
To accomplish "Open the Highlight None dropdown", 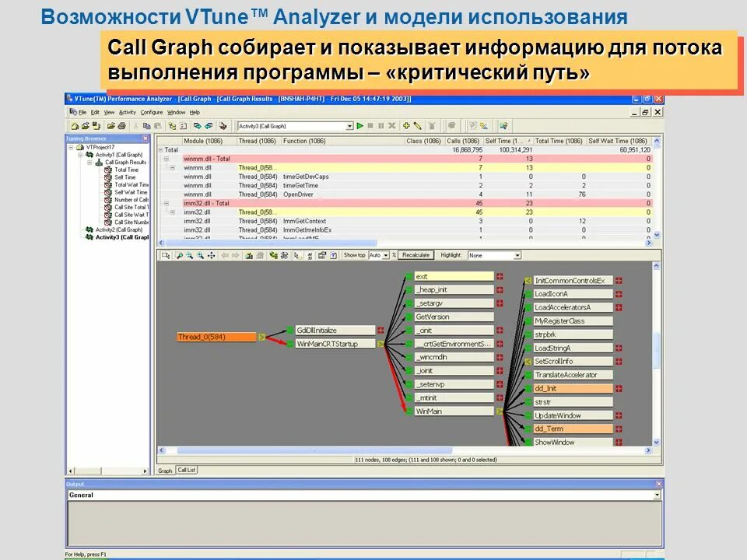I will tap(517, 256).
